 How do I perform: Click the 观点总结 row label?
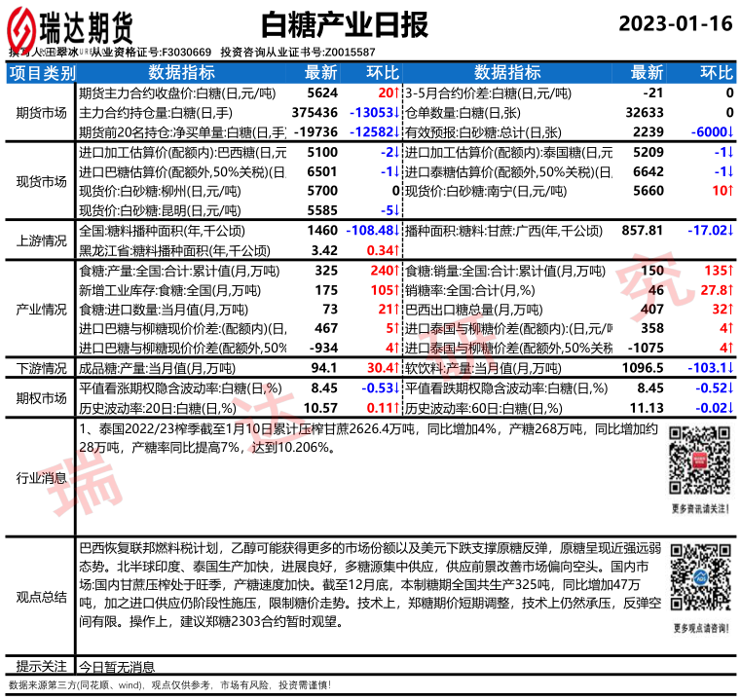tap(41, 596)
